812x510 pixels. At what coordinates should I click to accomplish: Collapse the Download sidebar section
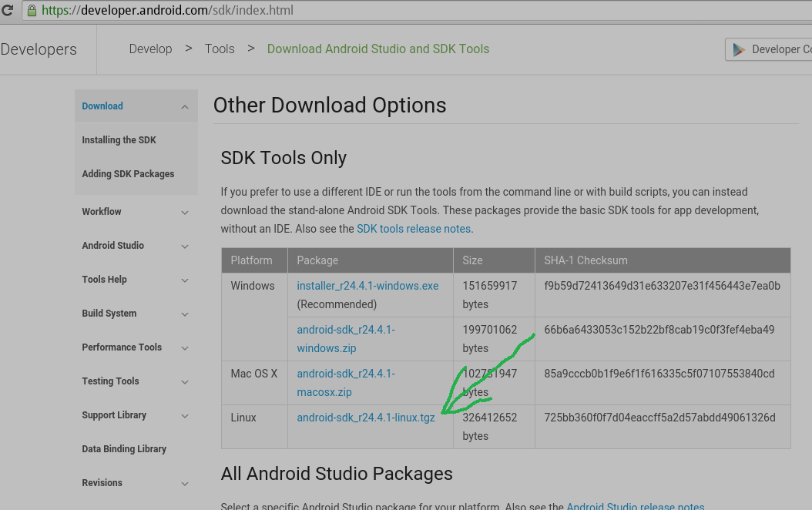185,107
